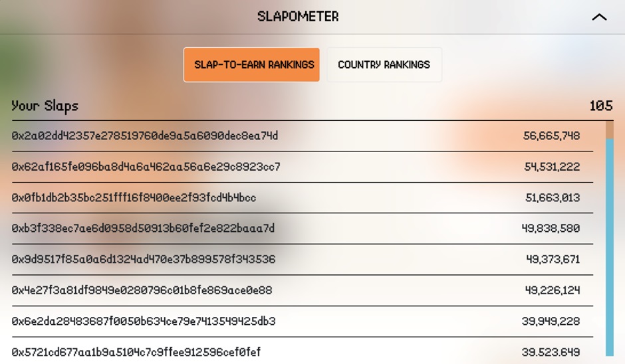
Task: Select the Your Slaps label
Action: point(45,106)
